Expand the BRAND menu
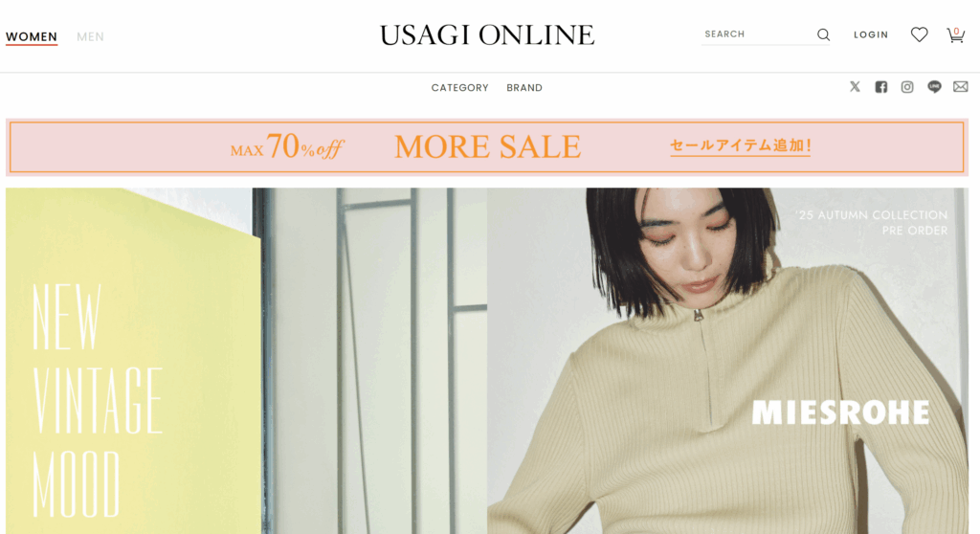Image resolution: width=980 pixels, height=534 pixels. [x=524, y=88]
